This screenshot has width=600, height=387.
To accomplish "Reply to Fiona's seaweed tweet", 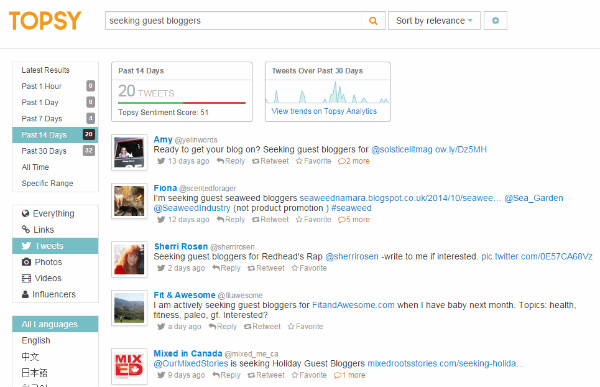I will pyautogui.click(x=231, y=219).
